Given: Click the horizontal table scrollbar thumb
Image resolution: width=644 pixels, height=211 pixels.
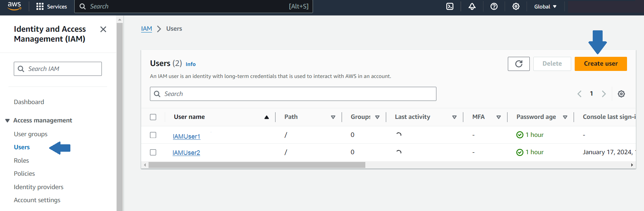Looking at the screenshot, I should click(257, 165).
